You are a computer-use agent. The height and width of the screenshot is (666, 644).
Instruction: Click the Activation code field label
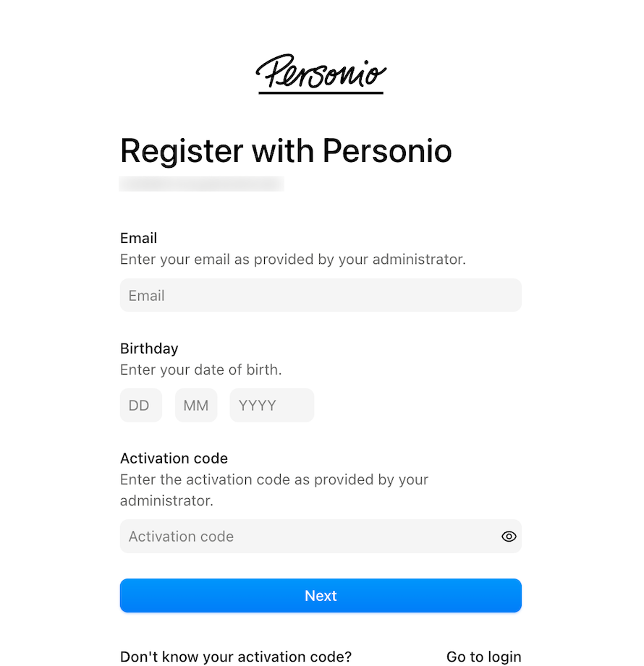[x=174, y=458]
